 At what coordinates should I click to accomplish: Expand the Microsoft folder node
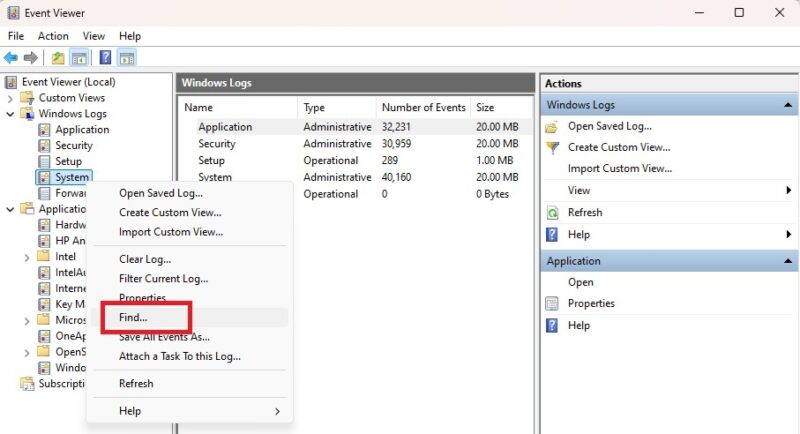click(x=27, y=321)
